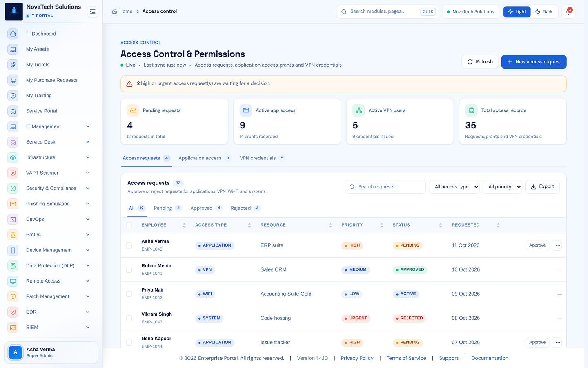Click the DevOps terminal icon

[x=13, y=219]
